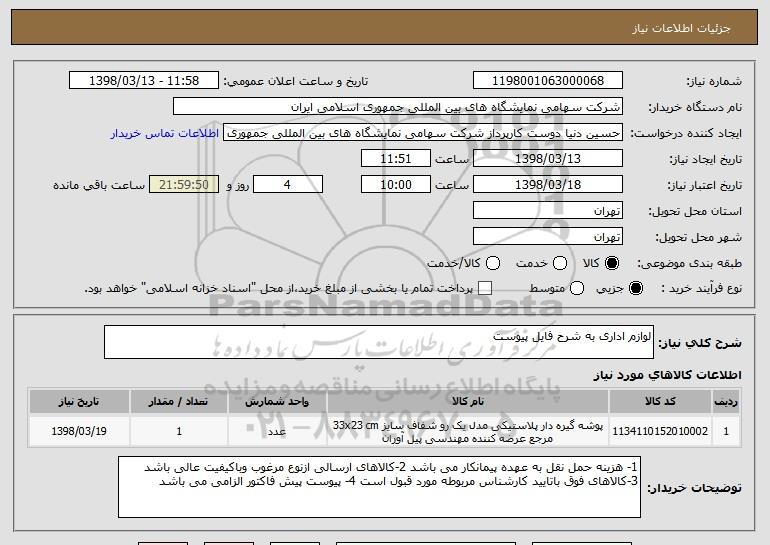Select the کالا/خدمت radio button
The height and width of the screenshot is (545, 770).
[493, 264]
